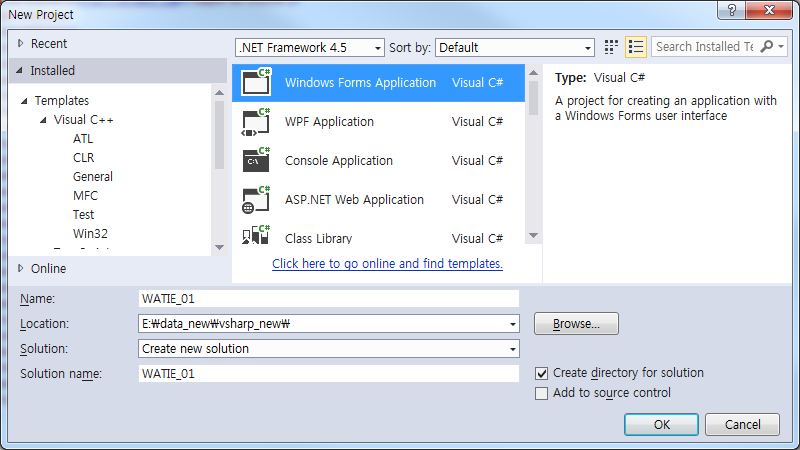The height and width of the screenshot is (450, 800).
Task: Click the template tree scroll down arrow
Action: pos(219,247)
